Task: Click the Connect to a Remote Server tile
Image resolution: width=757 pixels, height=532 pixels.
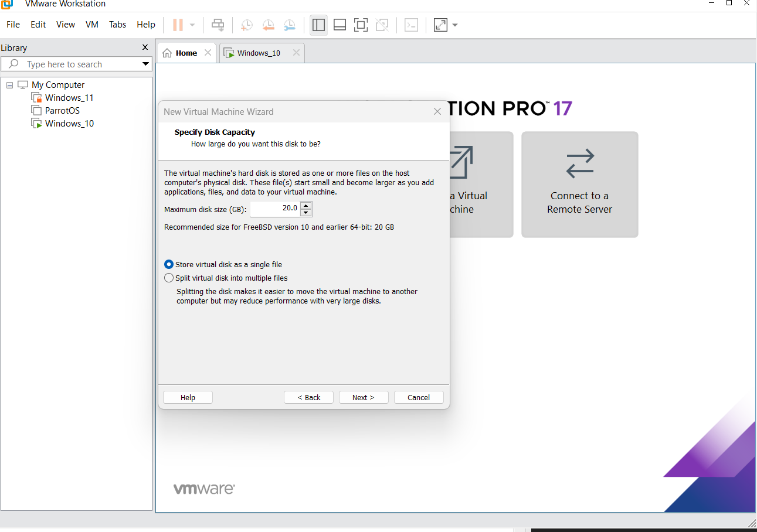Action: pyautogui.click(x=580, y=185)
